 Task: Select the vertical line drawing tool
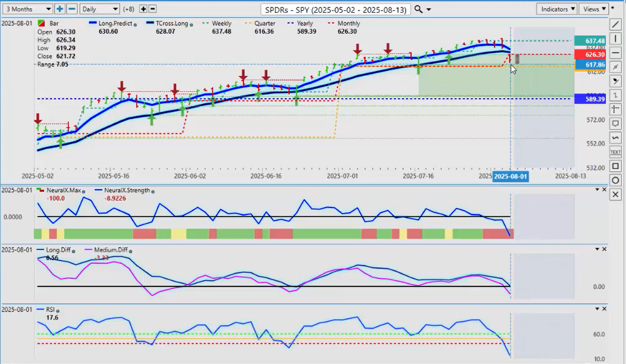pos(616,39)
